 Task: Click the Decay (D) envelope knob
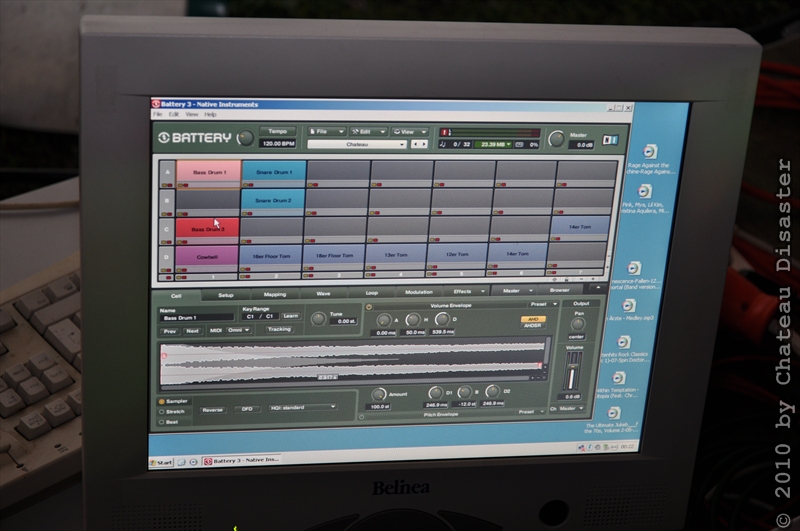442,319
